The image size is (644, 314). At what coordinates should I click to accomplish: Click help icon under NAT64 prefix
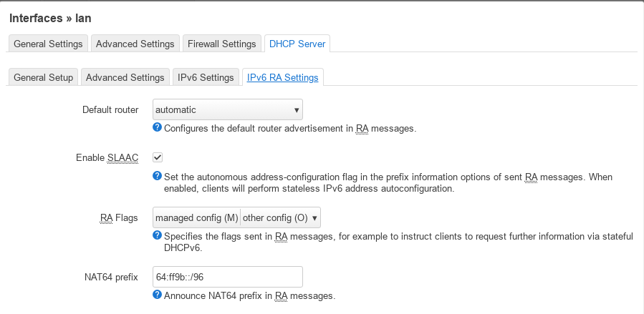pos(157,295)
